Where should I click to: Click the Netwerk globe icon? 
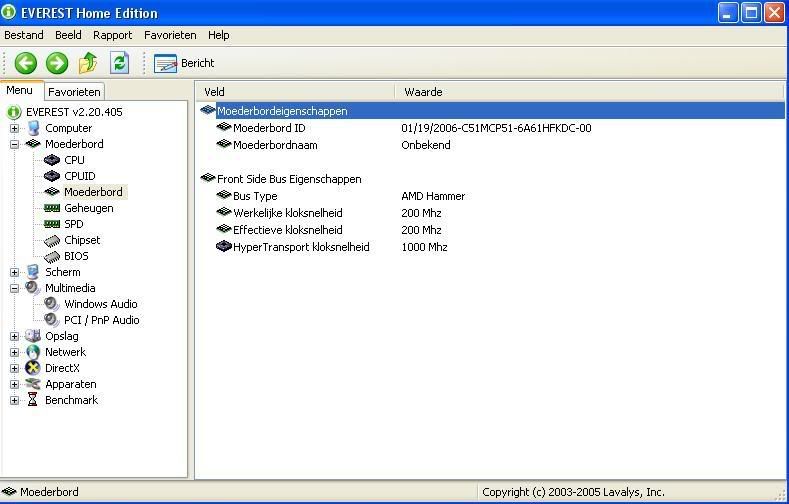coord(33,352)
